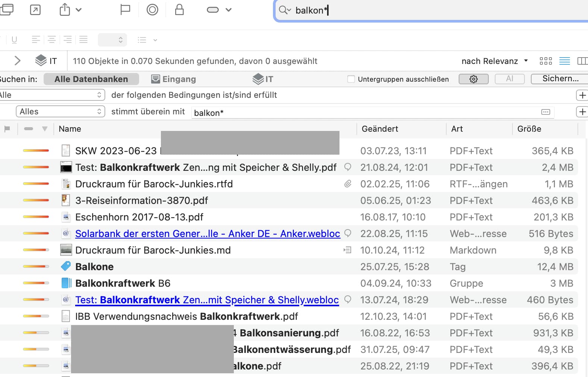Click the lock icon in toolbar
The height and width of the screenshot is (377, 588).
point(179,10)
